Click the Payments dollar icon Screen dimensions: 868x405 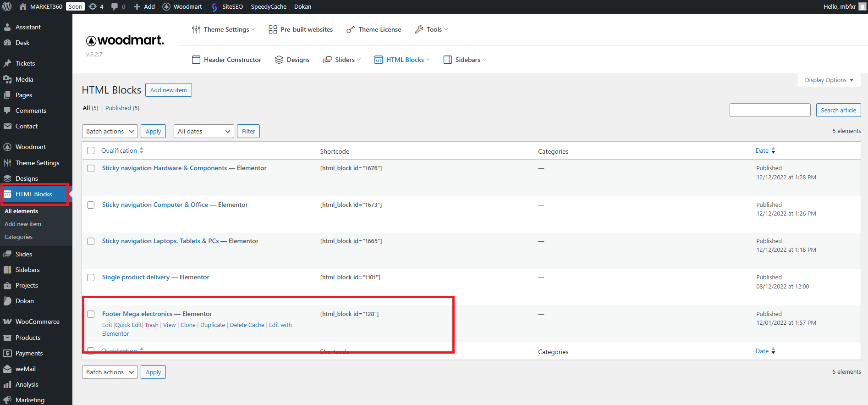[7, 353]
